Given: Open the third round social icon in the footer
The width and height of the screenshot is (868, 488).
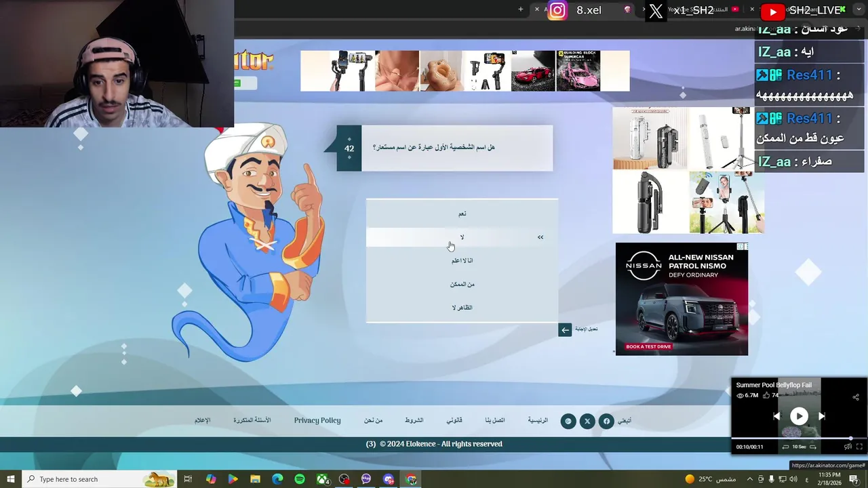Looking at the screenshot, I should click(568, 421).
